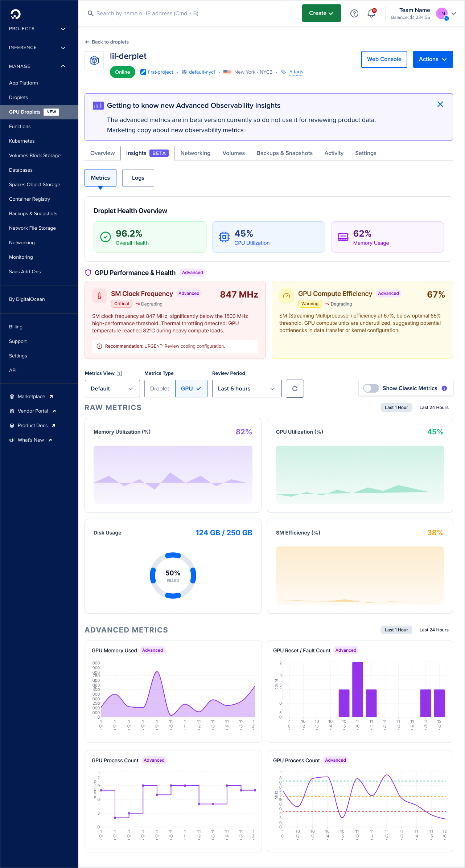Screen dimensions: 465x868
Task: Click the Show Classic Metrics info icon
Action: pos(444,388)
